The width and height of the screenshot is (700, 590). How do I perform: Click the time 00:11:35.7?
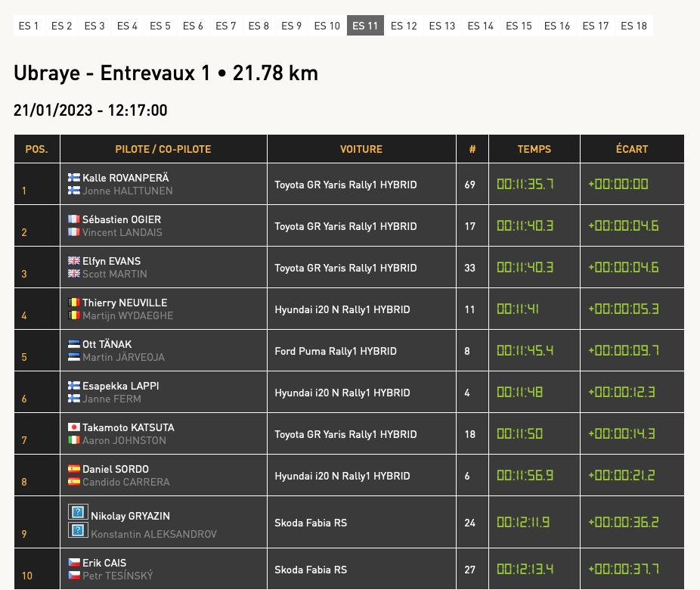coord(525,184)
